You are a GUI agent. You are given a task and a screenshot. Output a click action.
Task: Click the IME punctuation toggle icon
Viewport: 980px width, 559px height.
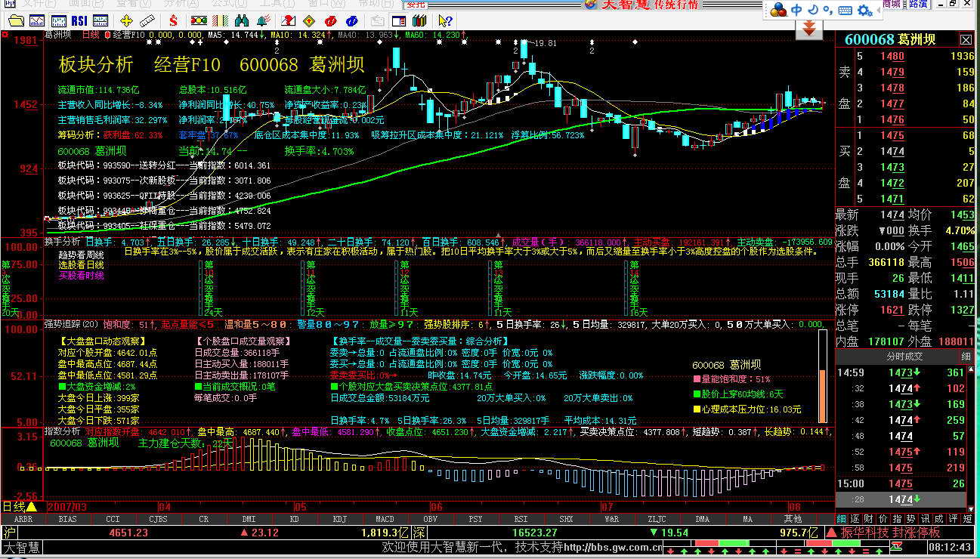pyautogui.click(x=827, y=10)
